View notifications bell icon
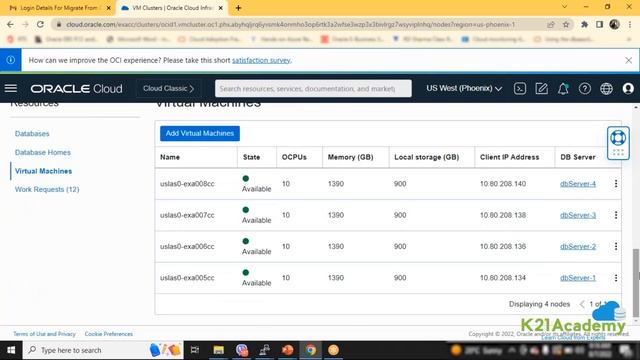640x360 pixels. click(x=563, y=88)
